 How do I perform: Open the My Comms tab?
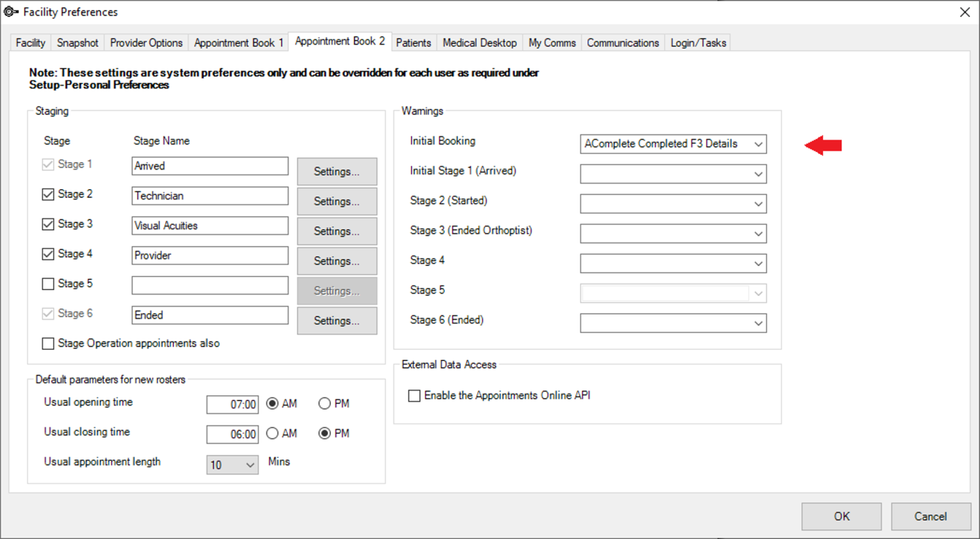coord(552,43)
